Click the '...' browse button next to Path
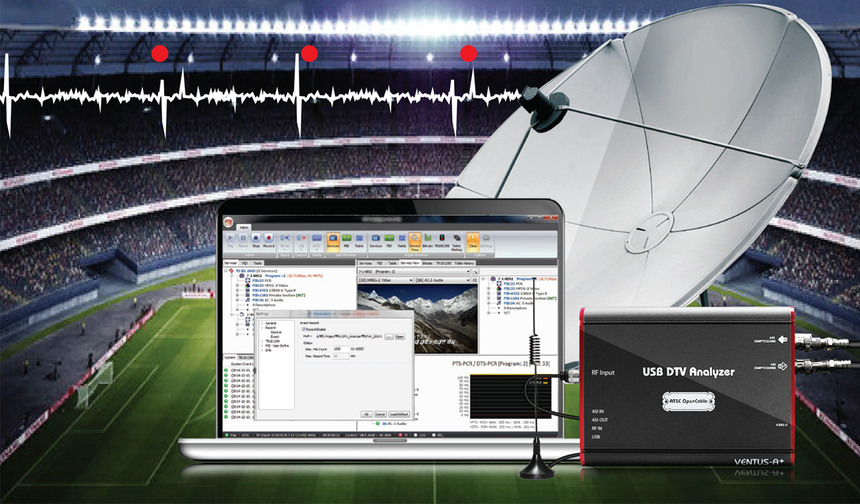 389,336
